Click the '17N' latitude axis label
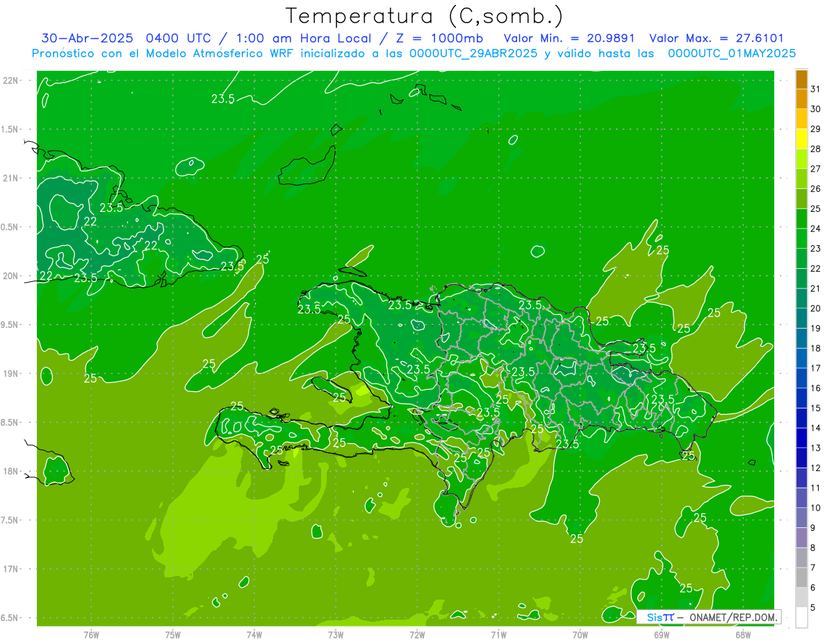 coord(12,569)
